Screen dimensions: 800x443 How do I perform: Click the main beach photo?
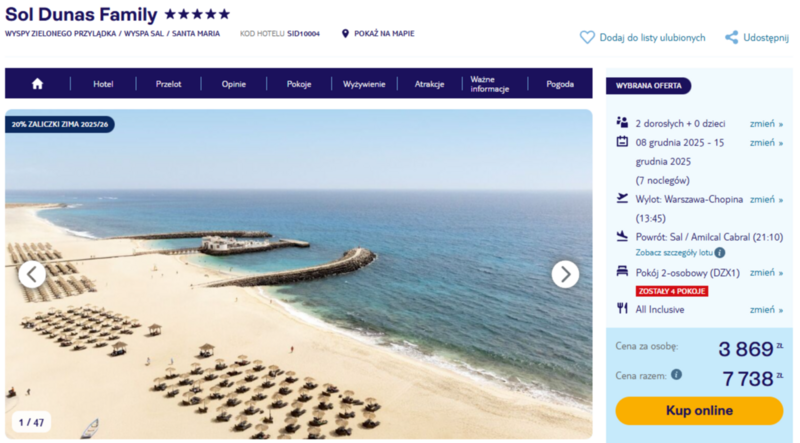point(298,274)
